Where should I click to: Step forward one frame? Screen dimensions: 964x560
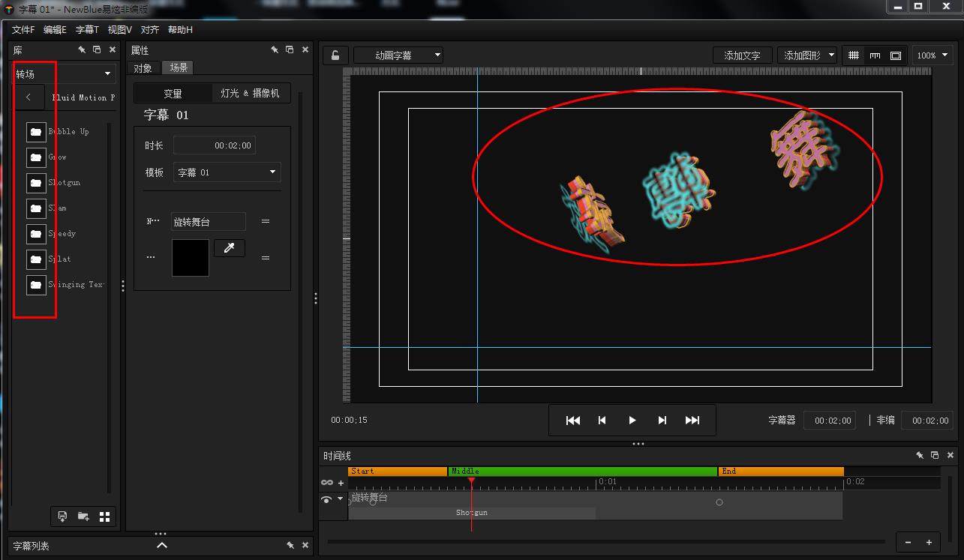tap(662, 421)
